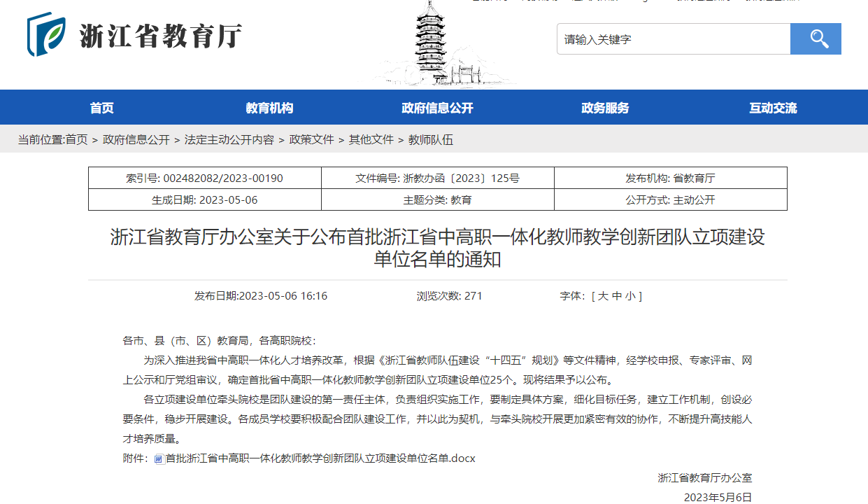Viewport: 868px width, 504px height.
Task: Open the 教育机构 navigation menu
Action: tap(269, 108)
